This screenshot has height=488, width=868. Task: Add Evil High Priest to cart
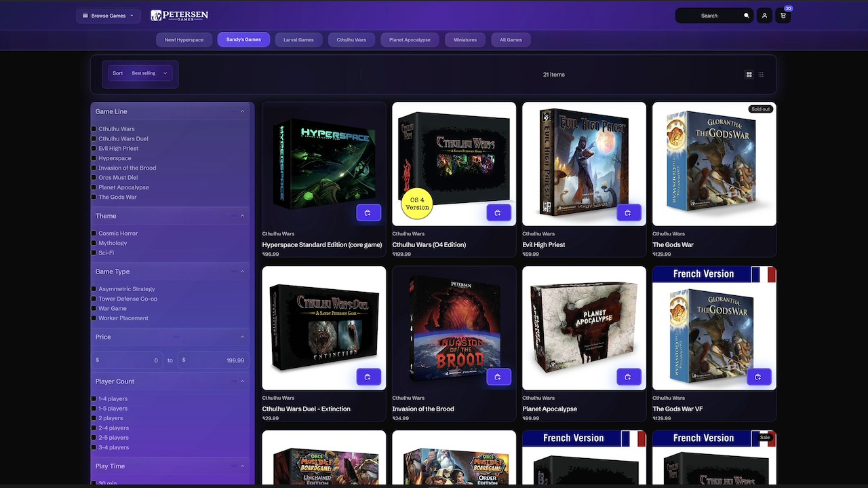[x=629, y=212]
